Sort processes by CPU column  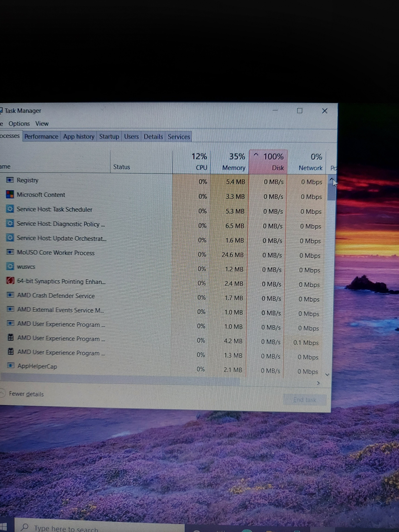[192, 162]
